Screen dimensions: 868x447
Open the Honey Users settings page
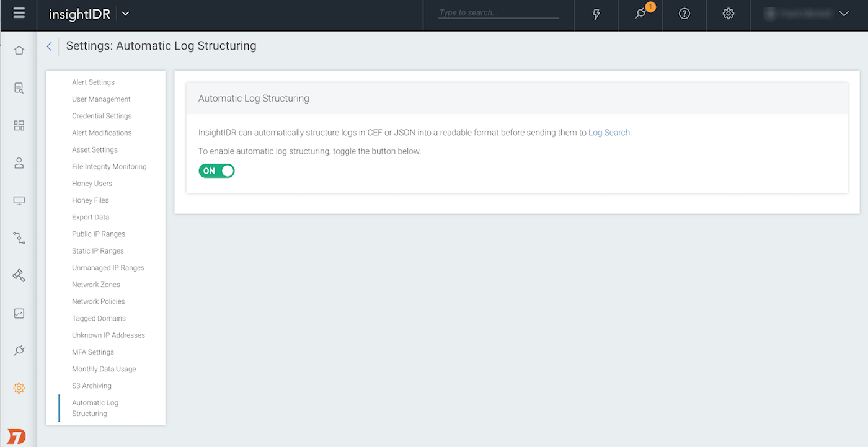pos(92,184)
